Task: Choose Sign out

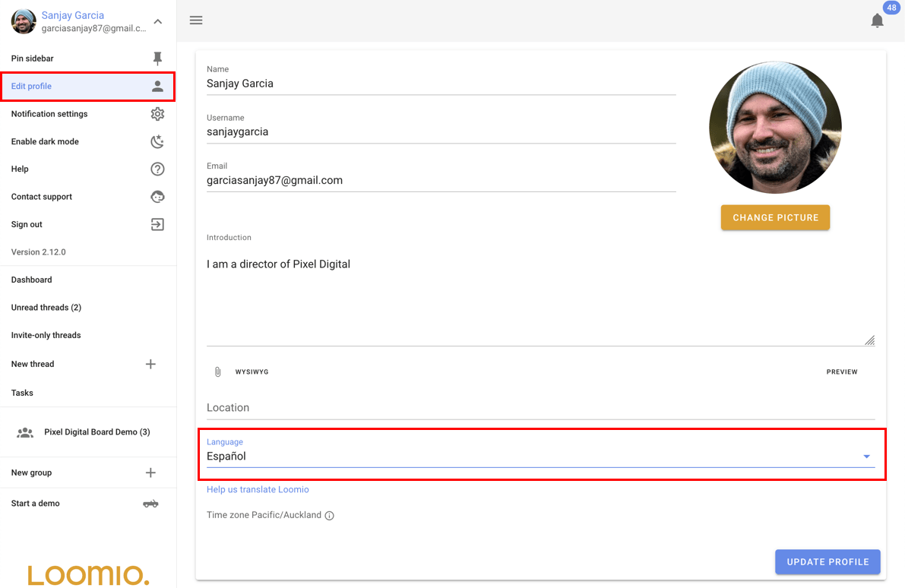Action: (x=88, y=224)
